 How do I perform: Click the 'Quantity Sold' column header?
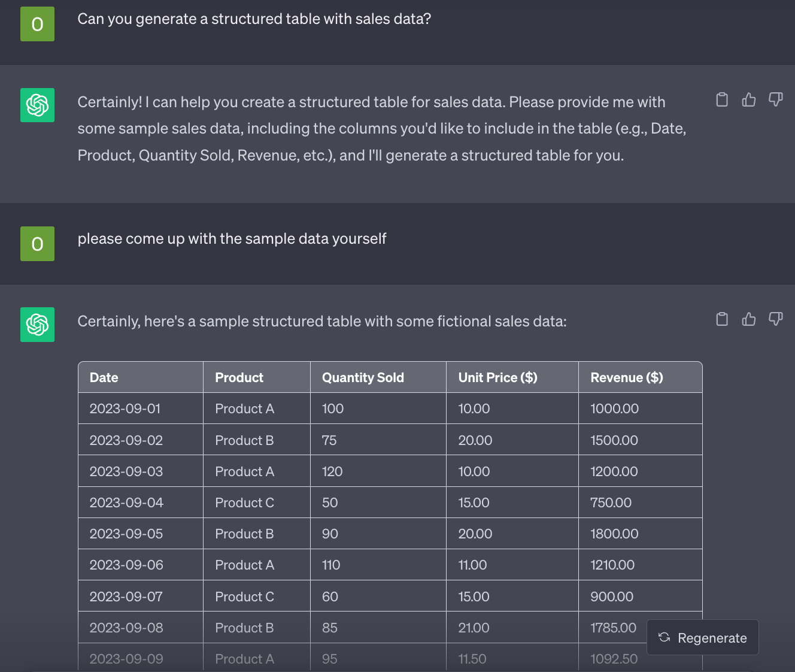point(378,377)
